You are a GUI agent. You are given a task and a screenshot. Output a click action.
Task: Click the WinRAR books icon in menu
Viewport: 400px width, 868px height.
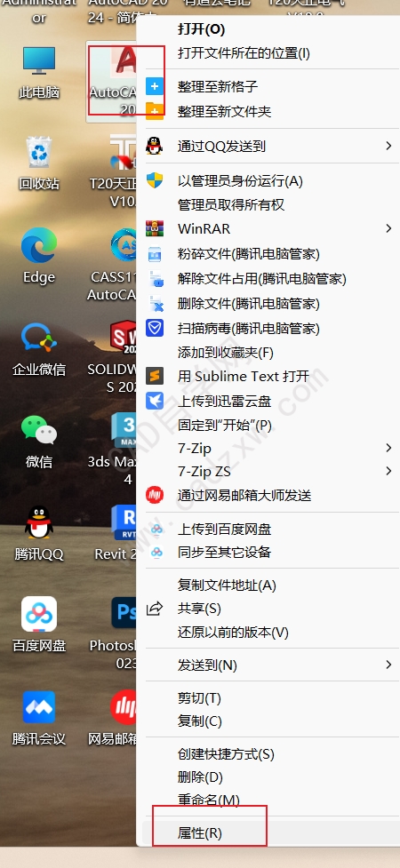(x=155, y=228)
